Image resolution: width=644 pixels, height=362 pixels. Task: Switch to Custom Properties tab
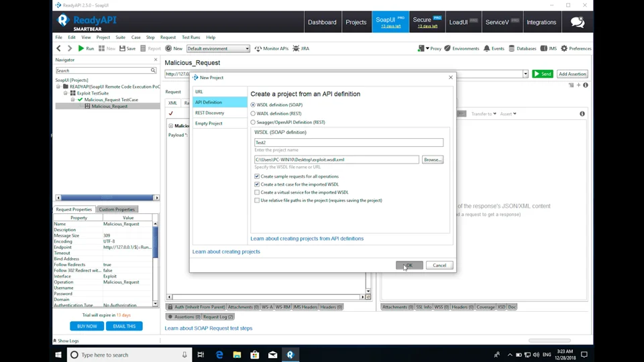[117, 209]
